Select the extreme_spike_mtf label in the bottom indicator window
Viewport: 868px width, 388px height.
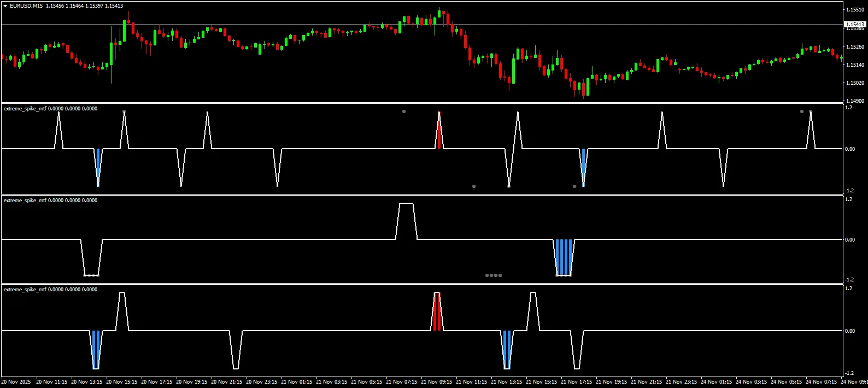pyautogui.click(x=25, y=290)
